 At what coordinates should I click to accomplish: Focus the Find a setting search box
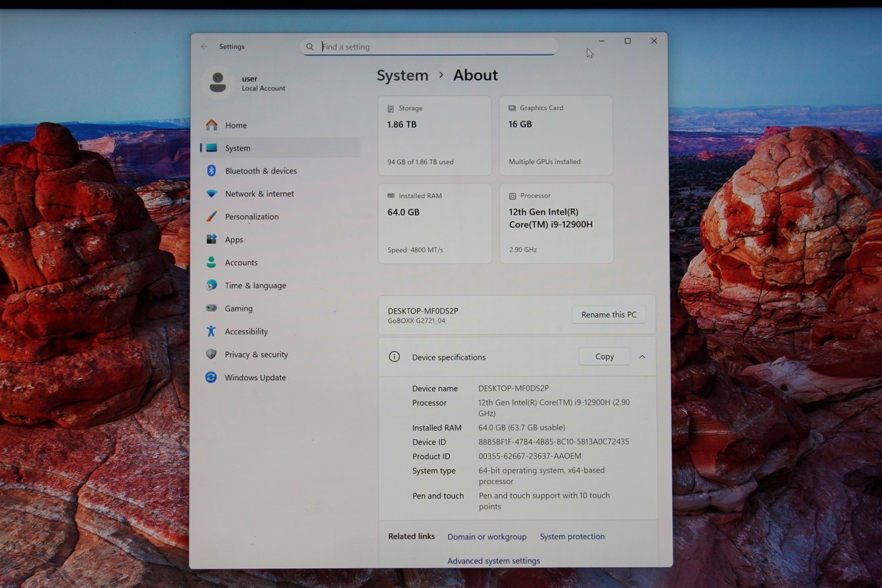coord(429,47)
